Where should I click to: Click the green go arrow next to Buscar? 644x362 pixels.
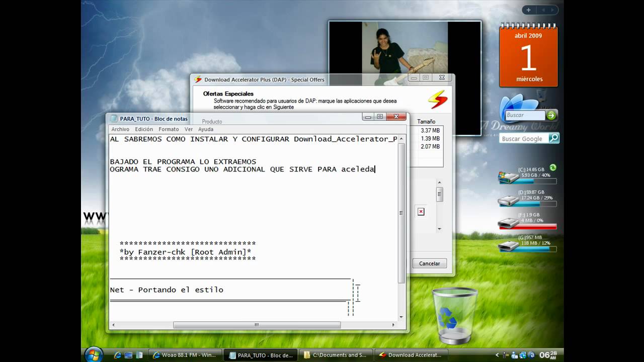(551, 115)
